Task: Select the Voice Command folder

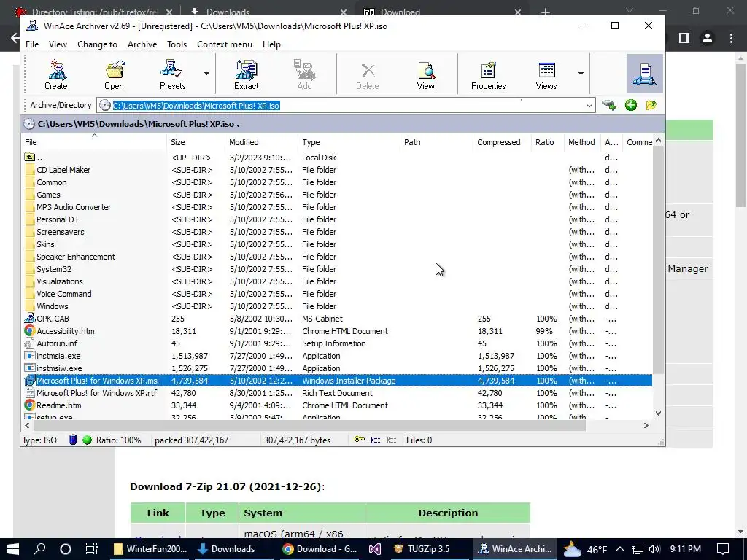Action: point(337,293)
